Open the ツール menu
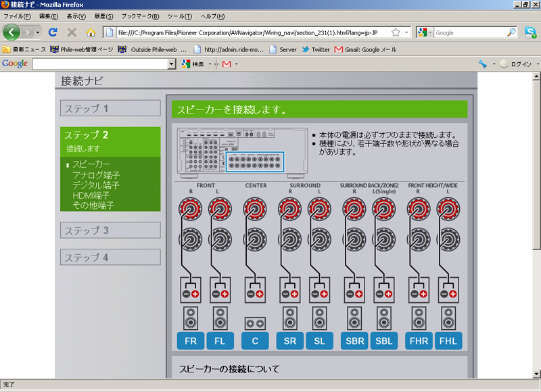 [x=180, y=16]
